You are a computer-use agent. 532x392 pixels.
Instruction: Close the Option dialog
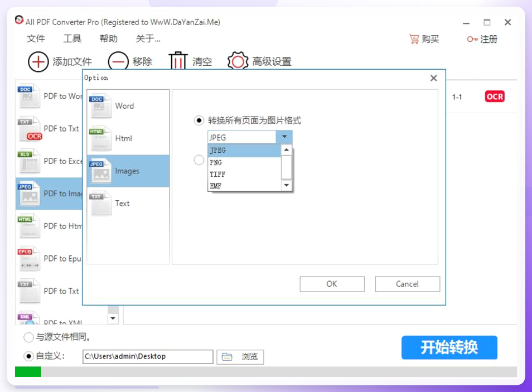tap(434, 78)
